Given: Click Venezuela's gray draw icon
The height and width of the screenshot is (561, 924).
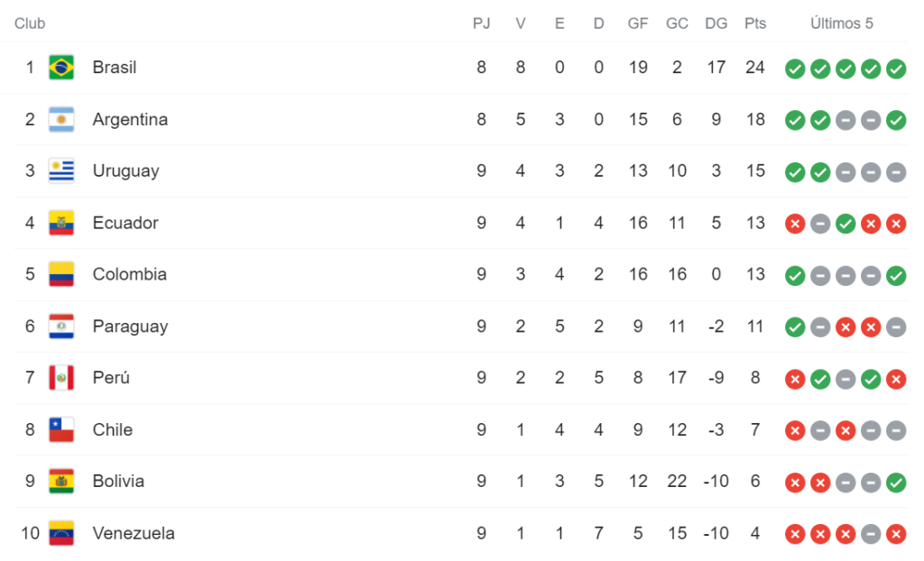Looking at the screenshot, I should coord(871,535).
